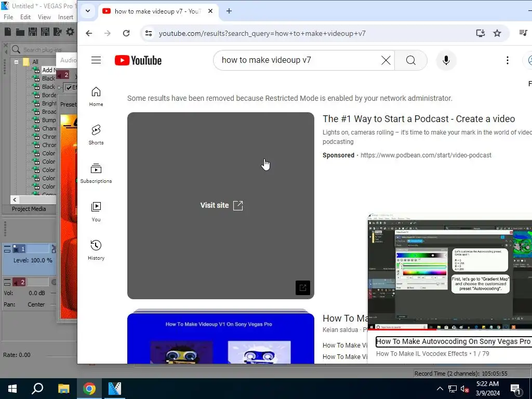Open the Windows Start menu
This screenshot has width=532, height=399.
(12, 389)
